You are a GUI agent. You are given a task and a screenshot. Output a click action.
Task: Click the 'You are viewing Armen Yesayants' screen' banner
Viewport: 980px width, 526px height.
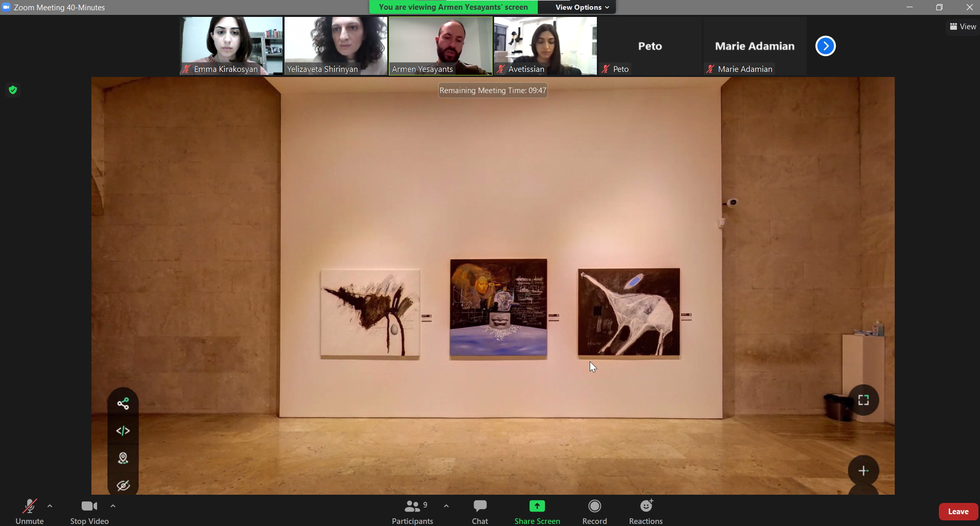[454, 7]
